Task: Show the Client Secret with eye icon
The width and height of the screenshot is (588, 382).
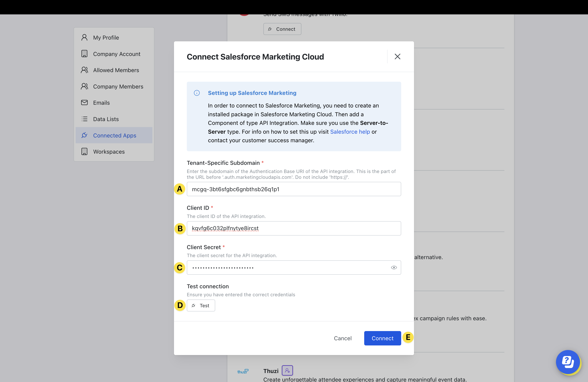Action: pyautogui.click(x=394, y=268)
